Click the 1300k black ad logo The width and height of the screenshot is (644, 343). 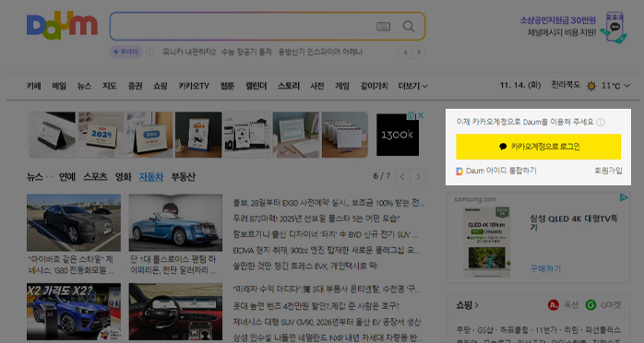click(x=398, y=135)
